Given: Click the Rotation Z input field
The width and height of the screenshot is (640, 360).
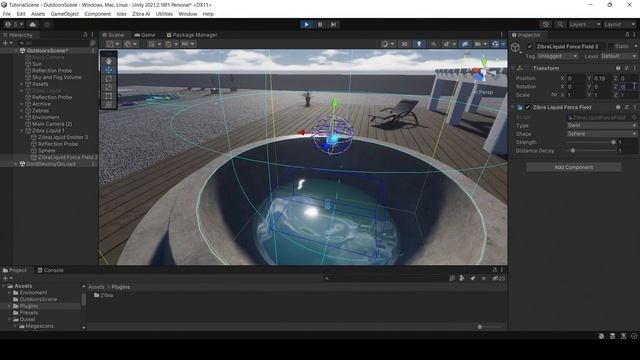Looking at the screenshot, I should coord(629,87).
